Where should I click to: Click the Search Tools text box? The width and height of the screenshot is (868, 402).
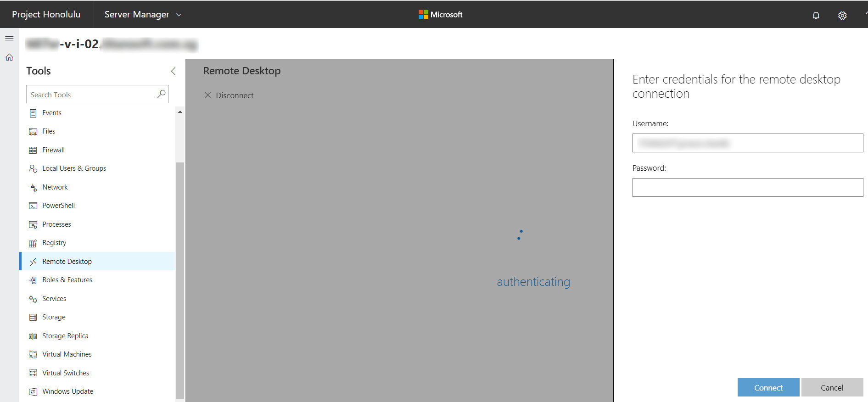pyautogui.click(x=92, y=95)
